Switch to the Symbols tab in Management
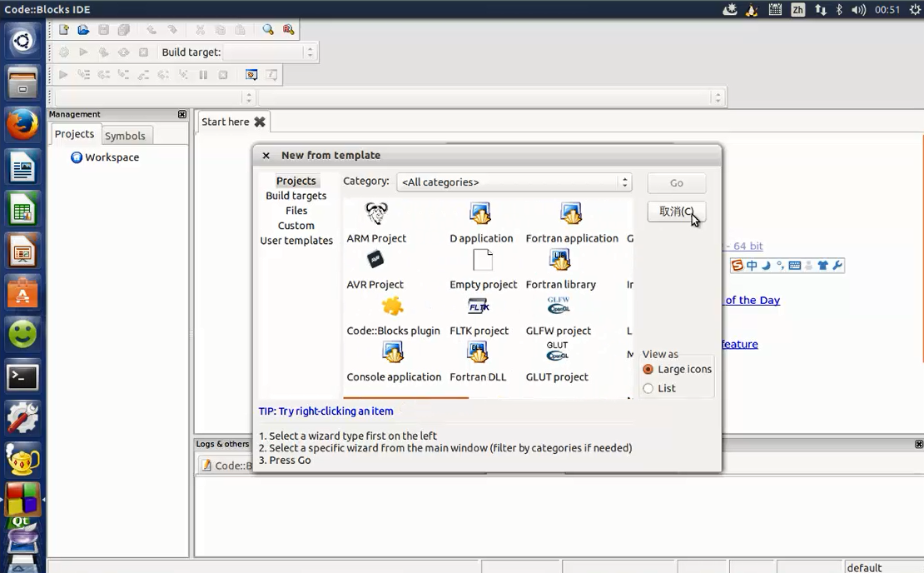924x573 pixels. [x=125, y=136]
